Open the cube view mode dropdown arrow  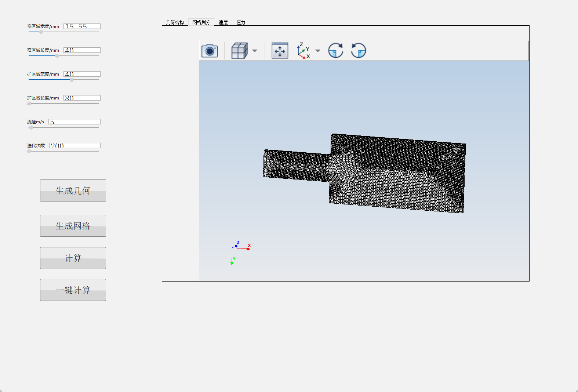point(255,51)
